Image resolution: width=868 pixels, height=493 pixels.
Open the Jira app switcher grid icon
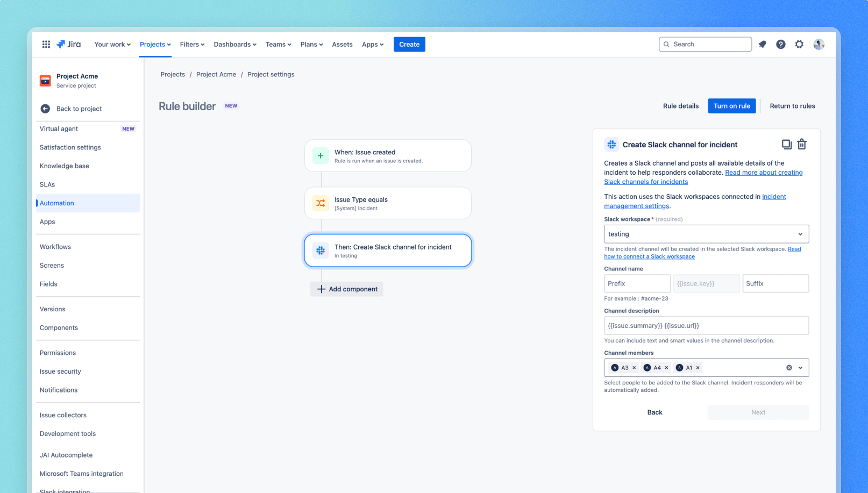(46, 44)
